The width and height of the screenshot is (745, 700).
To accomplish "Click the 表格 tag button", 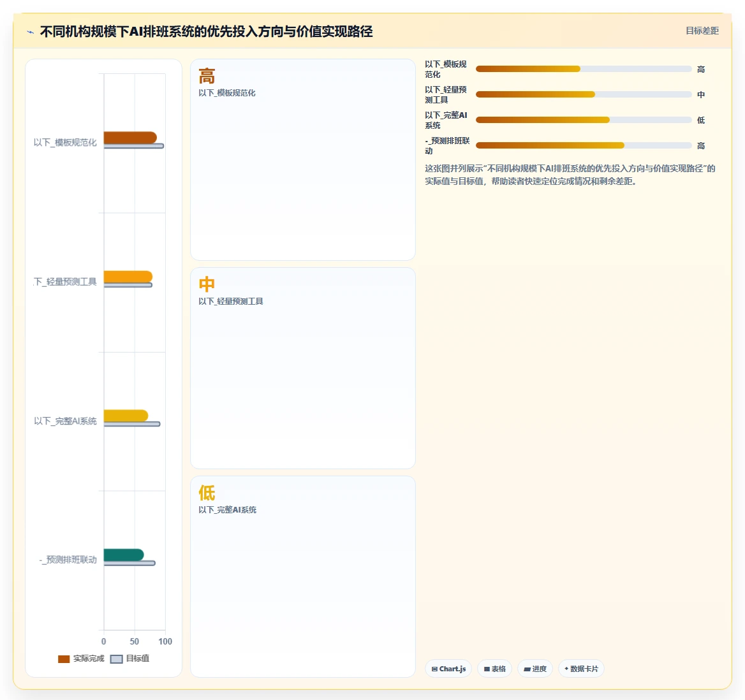I will (494, 669).
